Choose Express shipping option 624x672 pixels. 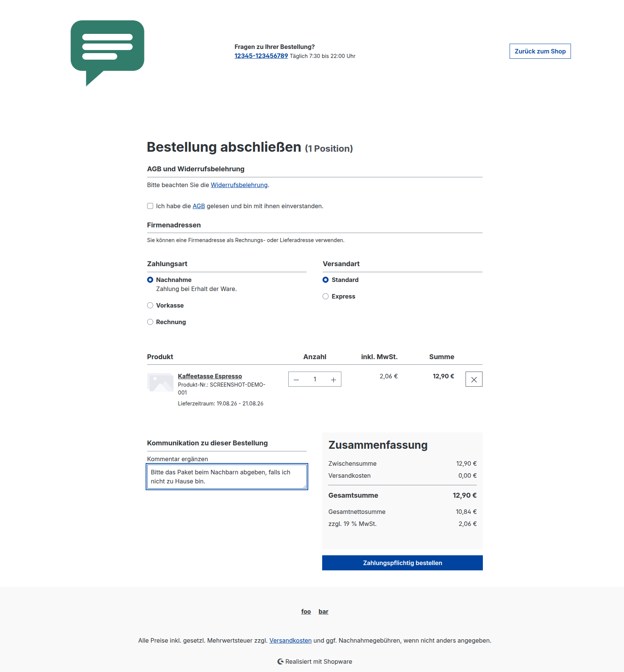click(x=326, y=296)
